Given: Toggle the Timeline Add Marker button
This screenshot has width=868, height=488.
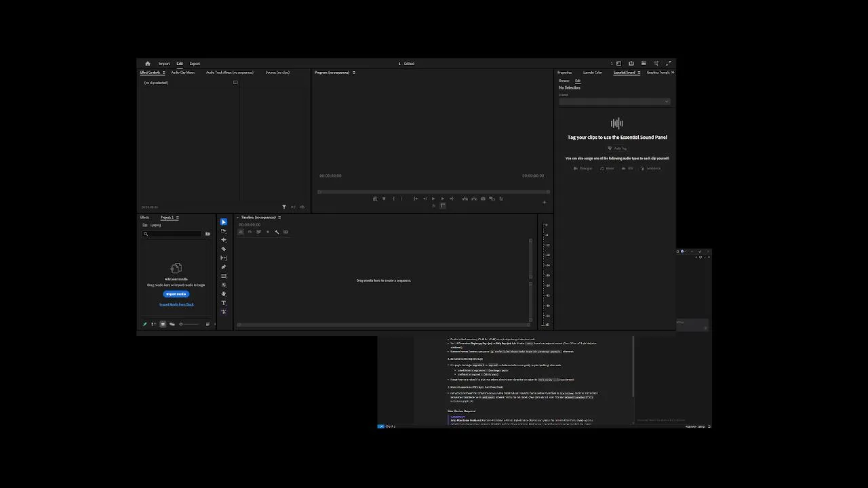Looking at the screenshot, I should point(268,232).
